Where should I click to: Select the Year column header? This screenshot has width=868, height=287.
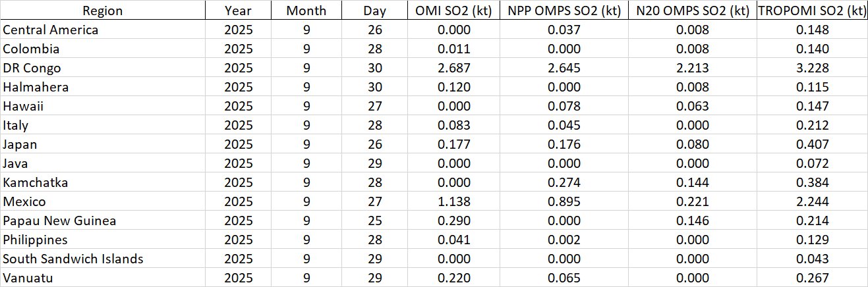tap(237, 11)
